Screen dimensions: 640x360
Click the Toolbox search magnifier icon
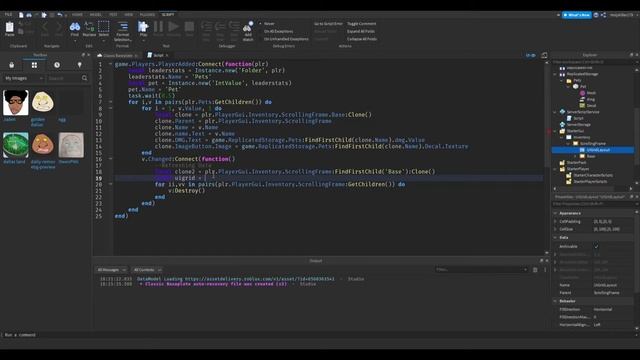(84, 78)
